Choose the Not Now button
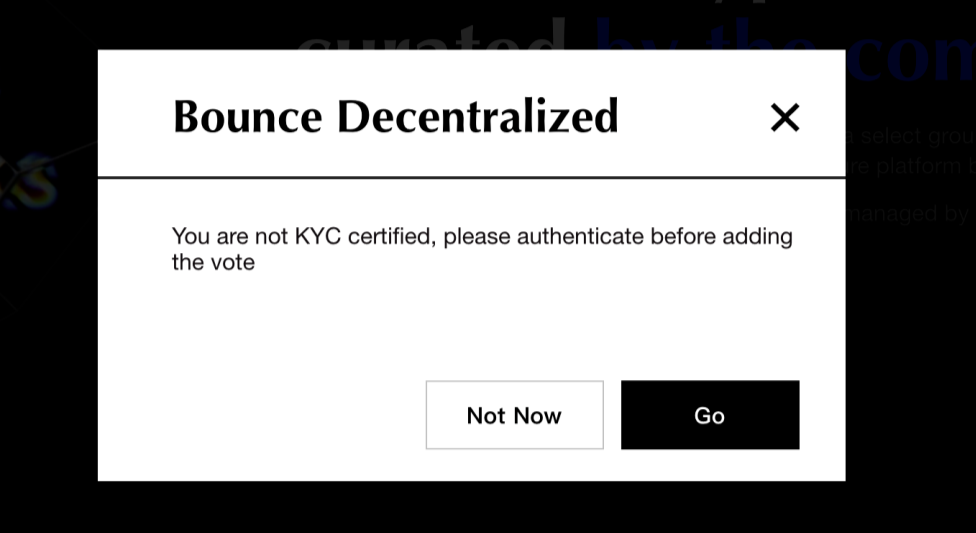The width and height of the screenshot is (976, 533). coord(514,415)
